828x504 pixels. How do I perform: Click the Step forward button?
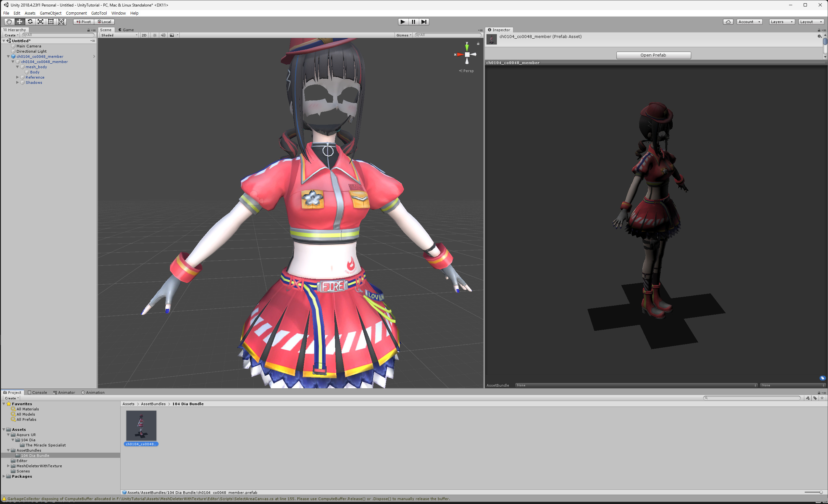pos(424,22)
